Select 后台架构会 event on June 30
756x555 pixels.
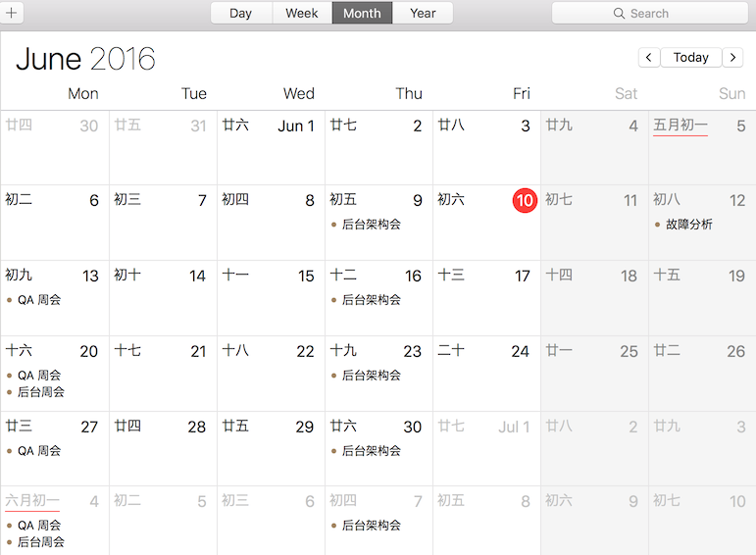pyautogui.click(x=371, y=451)
